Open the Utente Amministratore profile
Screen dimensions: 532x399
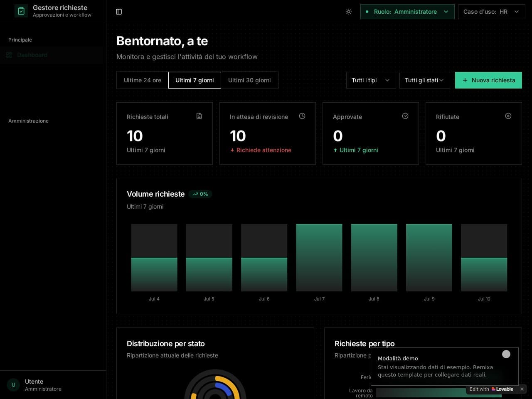click(53, 385)
